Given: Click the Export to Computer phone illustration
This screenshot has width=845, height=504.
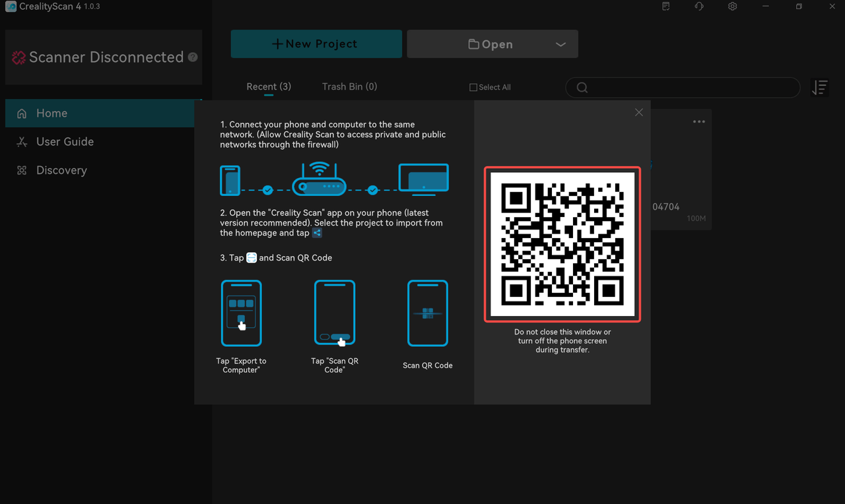Looking at the screenshot, I should tap(242, 313).
